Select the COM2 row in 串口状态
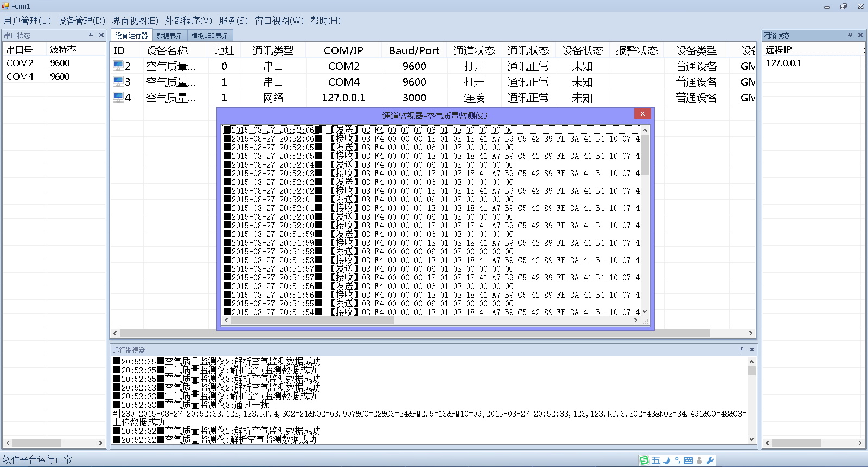The height and width of the screenshot is (467, 868). (54, 63)
